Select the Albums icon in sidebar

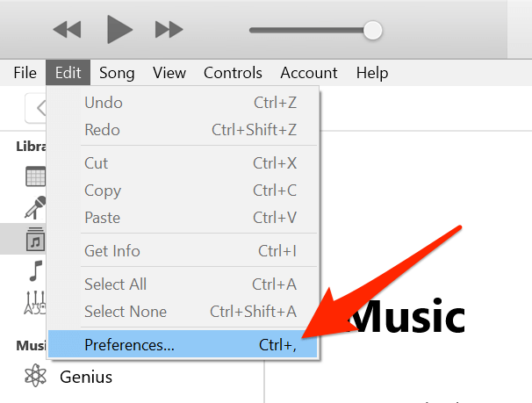click(x=35, y=238)
